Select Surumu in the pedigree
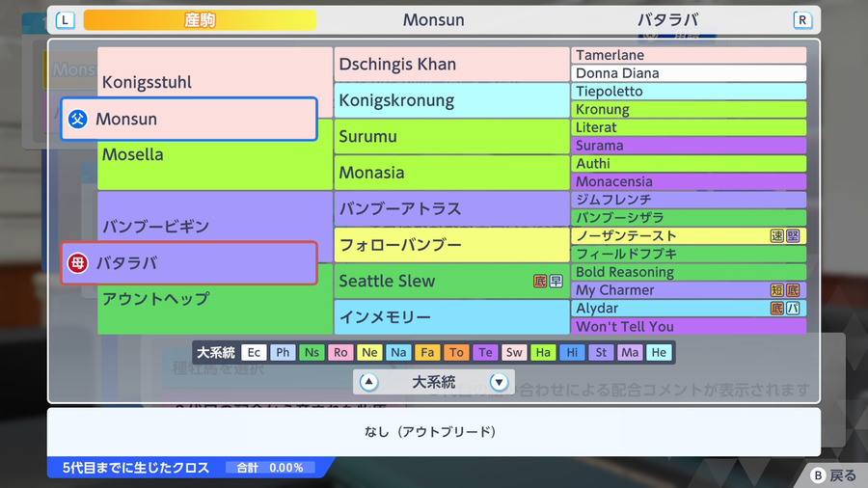Screen dimensions: 868x488 click(451, 137)
